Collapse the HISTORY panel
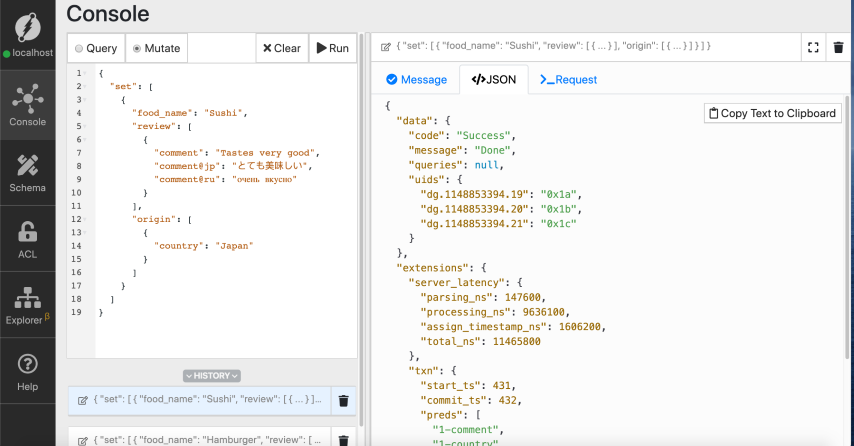Image resolution: width=854 pixels, height=446 pixels. (x=212, y=376)
